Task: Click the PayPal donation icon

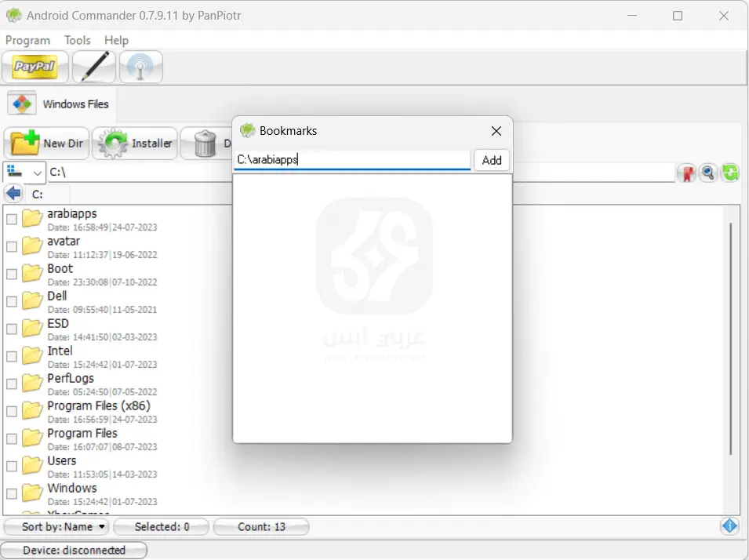Action: pos(35,67)
